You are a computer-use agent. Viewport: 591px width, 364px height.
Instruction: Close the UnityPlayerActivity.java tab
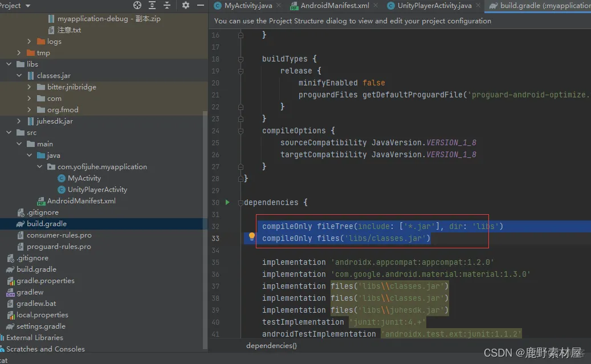pyautogui.click(x=478, y=5)
